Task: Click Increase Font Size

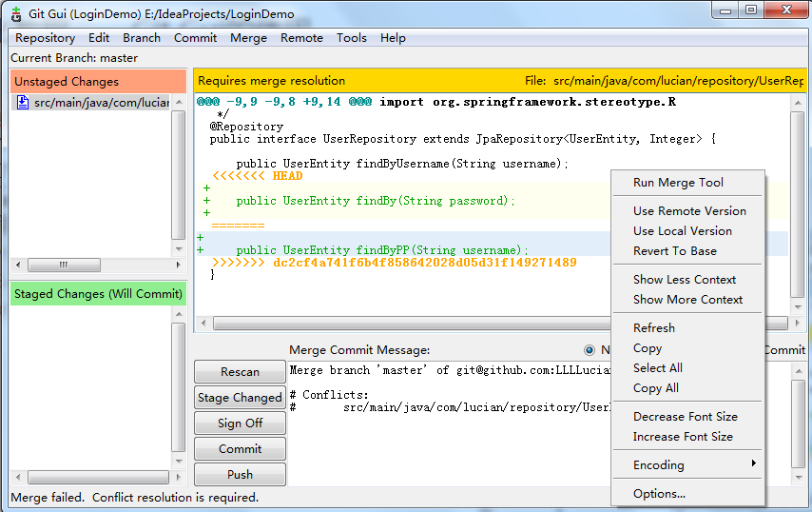Action: click(683, 437)
